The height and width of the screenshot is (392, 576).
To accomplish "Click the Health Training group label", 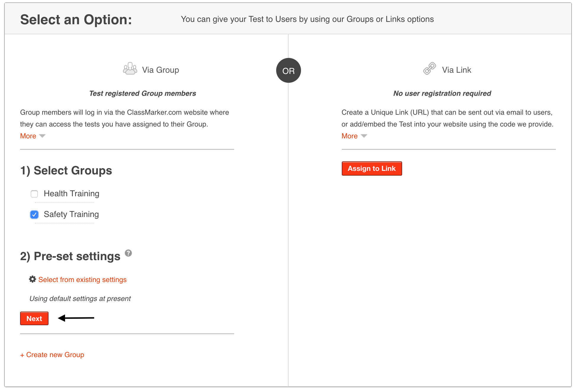I will point(71,194).
